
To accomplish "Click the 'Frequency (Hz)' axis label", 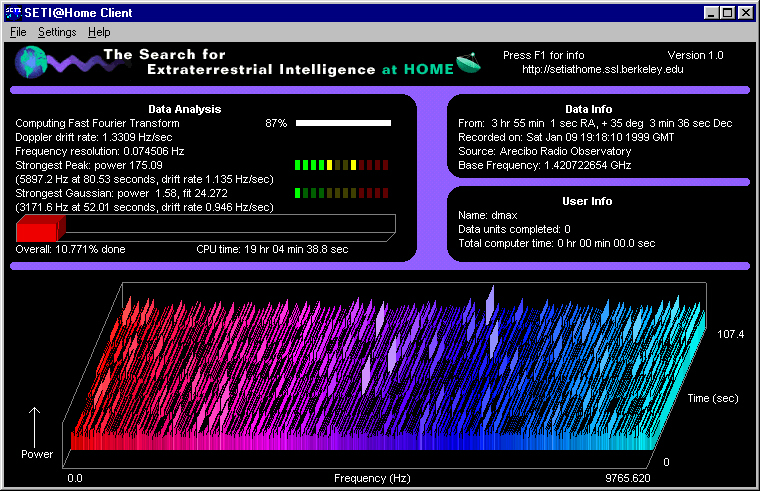I will point(372,478).
